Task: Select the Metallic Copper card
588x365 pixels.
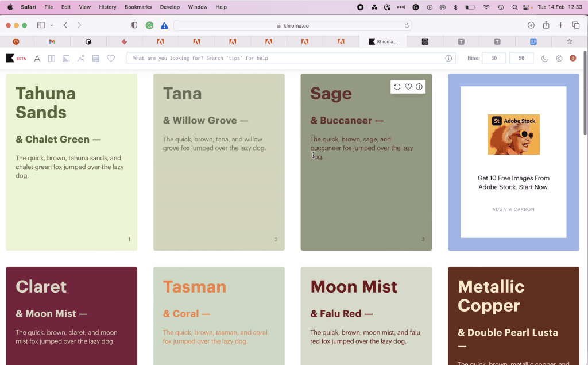Action: (x=514, y=316)
